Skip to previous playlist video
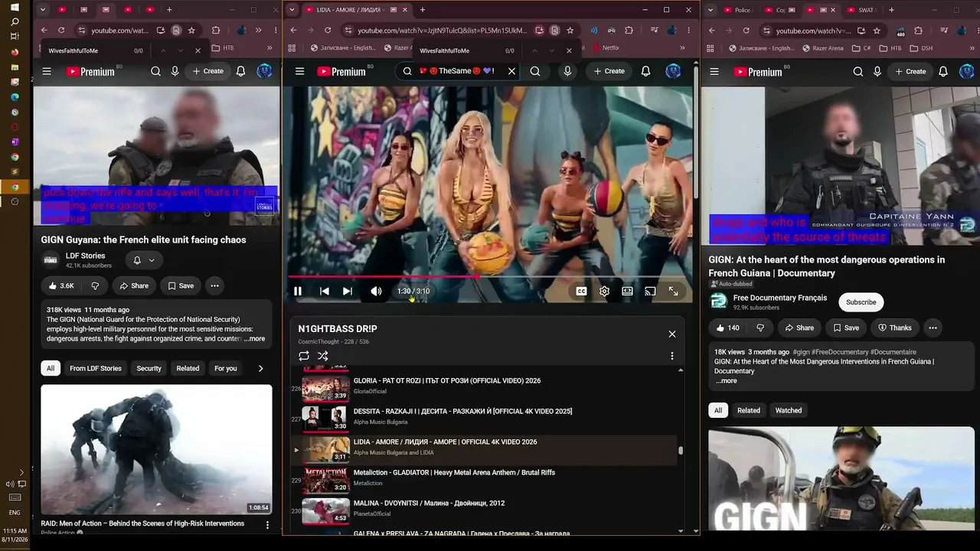This screenshot has width=980, height=551. pyautogui.click(x=325, y=292)
